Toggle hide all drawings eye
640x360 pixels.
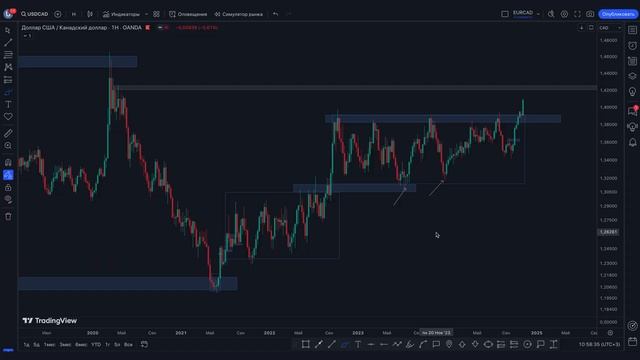tap(8, 200)
